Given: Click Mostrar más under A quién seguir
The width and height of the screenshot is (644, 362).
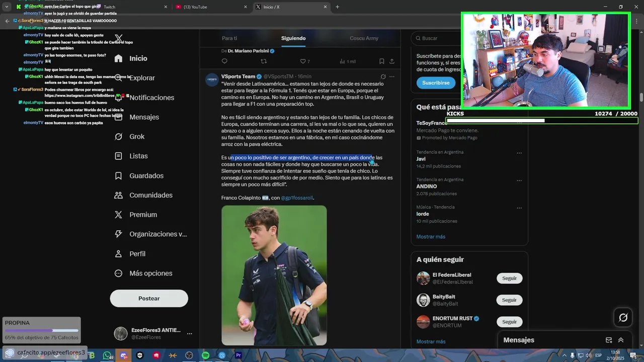Looking at the screenshot, I should click(x=431, y=342).
